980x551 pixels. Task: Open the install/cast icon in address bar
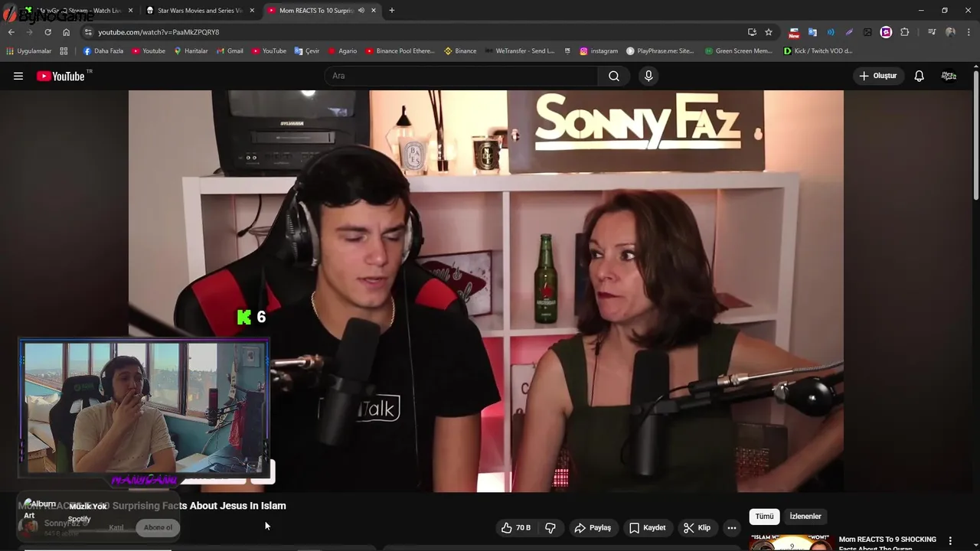click(752, 32)
